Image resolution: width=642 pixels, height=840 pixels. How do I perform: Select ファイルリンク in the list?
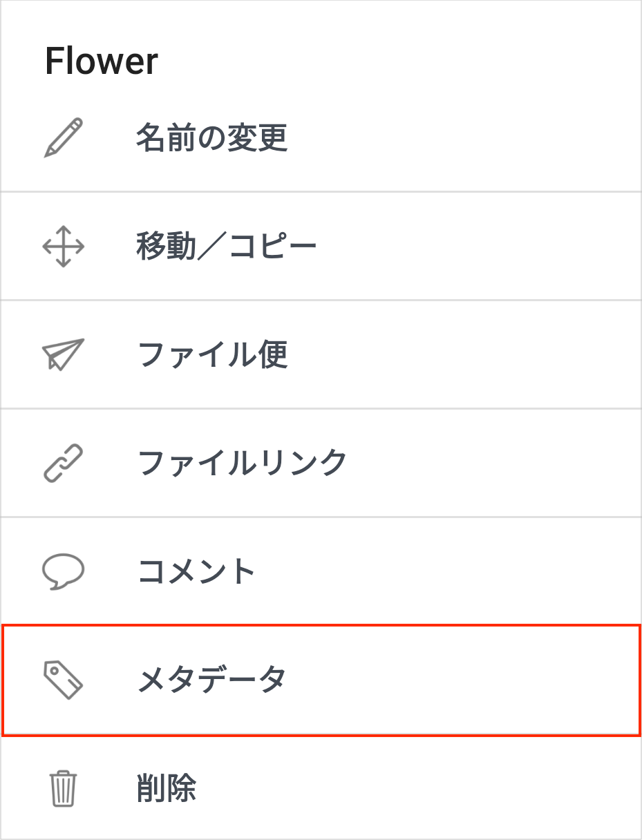[x=243, y=463]
